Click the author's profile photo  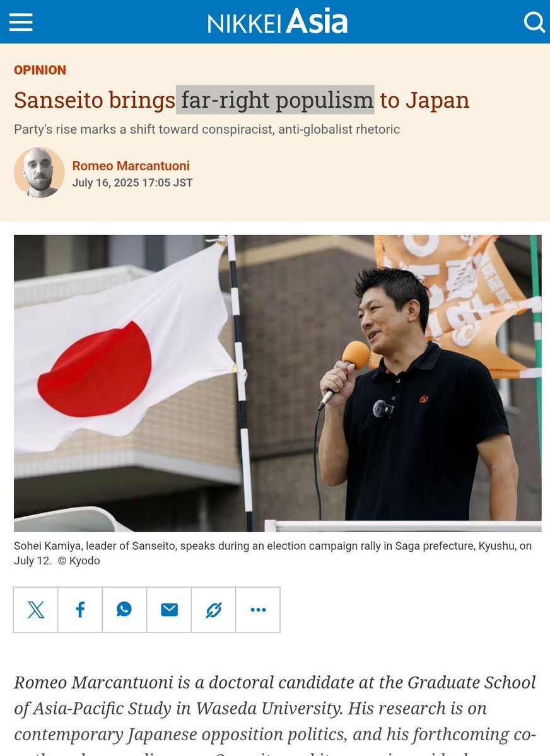39,173
